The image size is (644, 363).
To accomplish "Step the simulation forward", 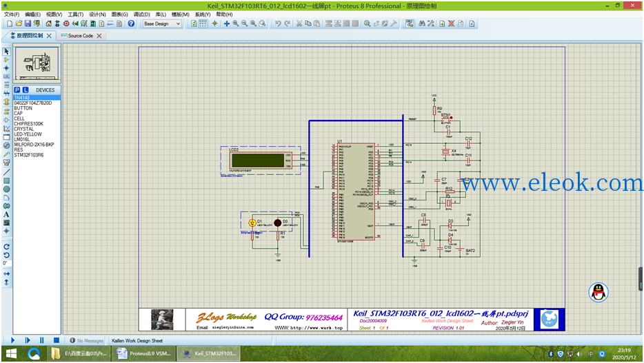I will click(28, 340).
